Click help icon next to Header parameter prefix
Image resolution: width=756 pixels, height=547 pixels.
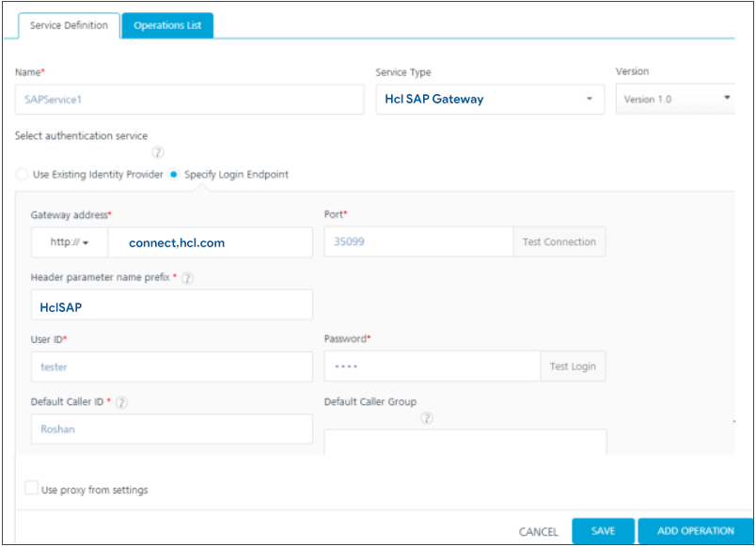coord(187,278)
